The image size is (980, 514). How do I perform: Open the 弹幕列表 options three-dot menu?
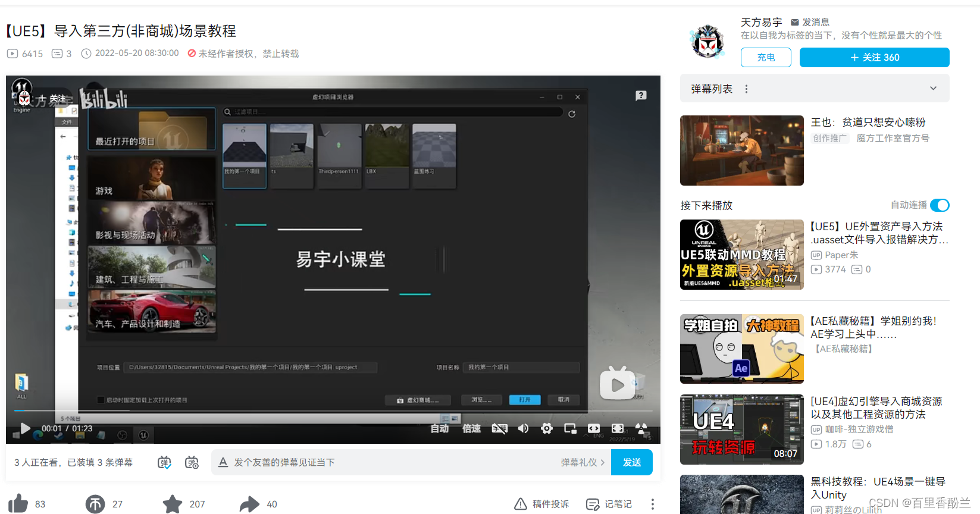tap(746, 89)
